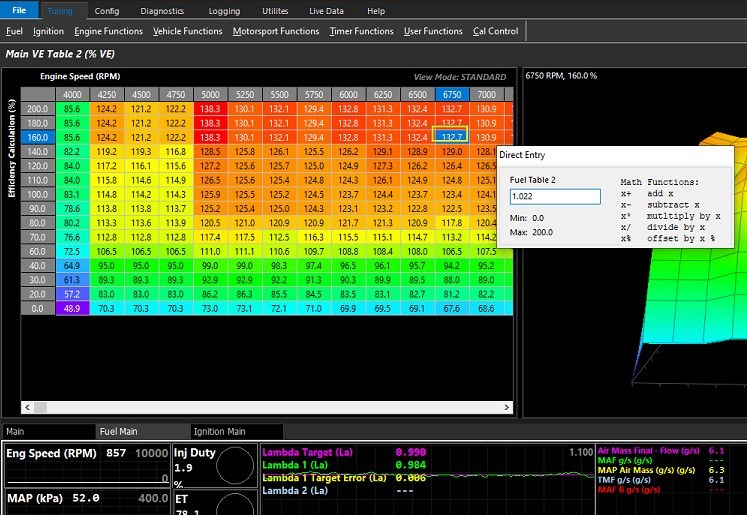Switch to the Logging tab

[x=224, y=10]
